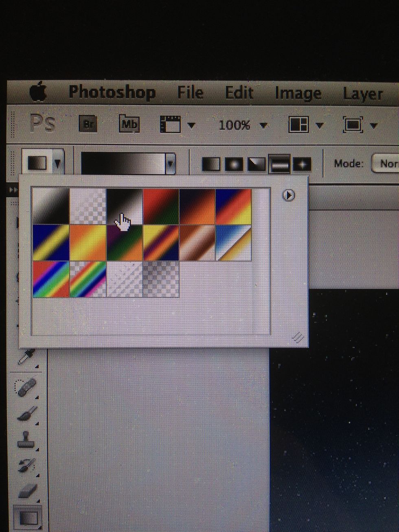
Task: Open the File menu
Action: pyautogui.click(x=190, y=92)
